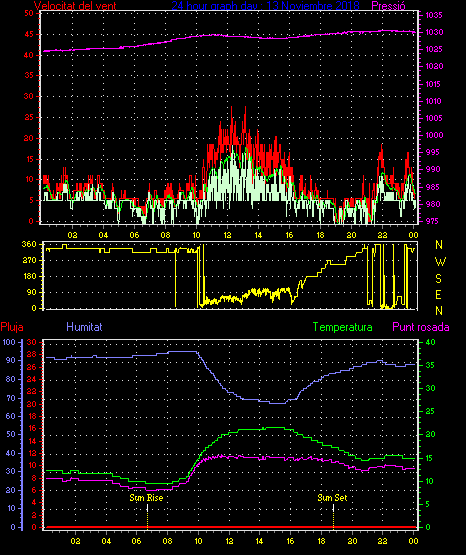The width and height of the screenshot is (466, 555).
Task: Click the '100' humidity axis value
Action: click(9, 342)
